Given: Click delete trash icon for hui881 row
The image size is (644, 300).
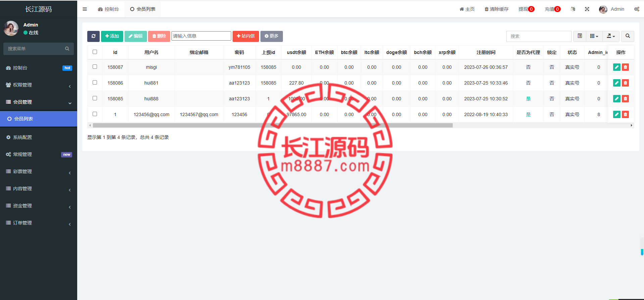Looking at the screenshot, I should click(625, 83).
